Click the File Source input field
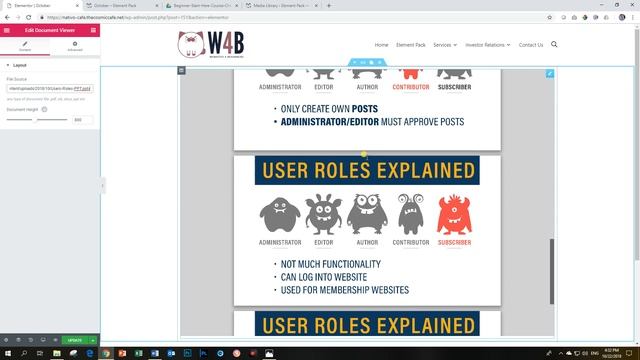640x360 pixels. point(50,89)
